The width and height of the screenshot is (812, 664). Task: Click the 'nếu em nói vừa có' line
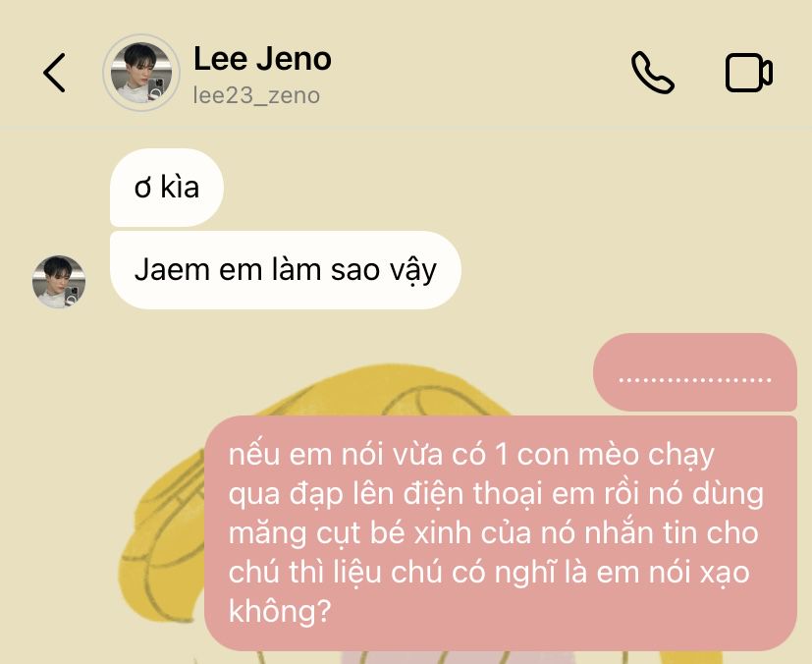471,455
